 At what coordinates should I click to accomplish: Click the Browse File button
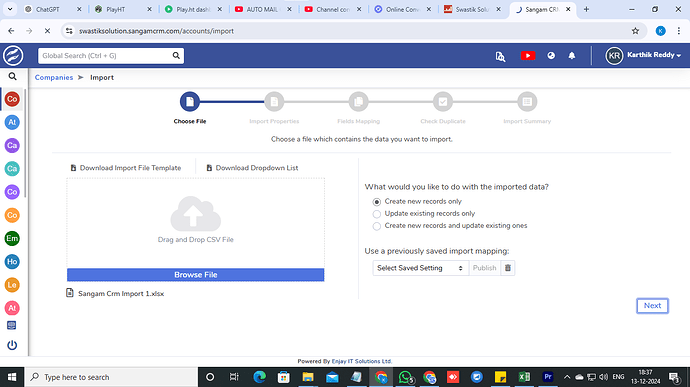[195, 275]
